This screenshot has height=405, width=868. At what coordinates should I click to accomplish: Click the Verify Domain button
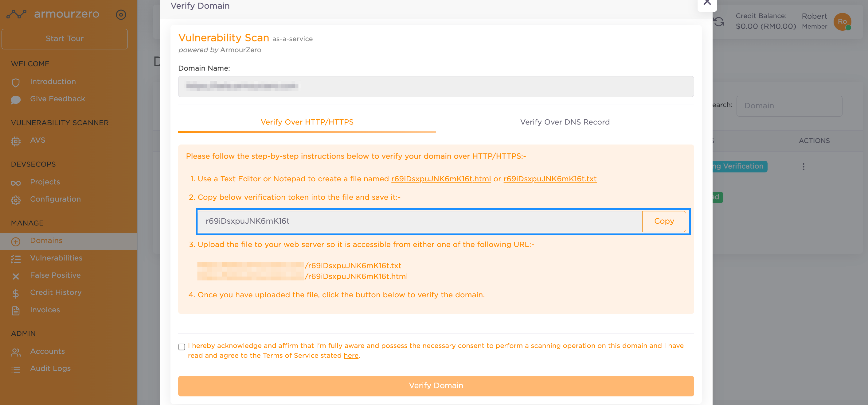point(436,386)
